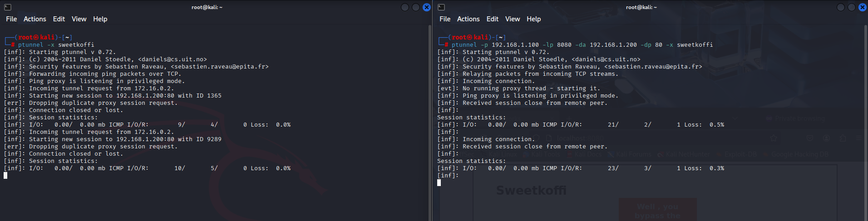
Task: Minimize the left terminal window
Action: point(405,7)
